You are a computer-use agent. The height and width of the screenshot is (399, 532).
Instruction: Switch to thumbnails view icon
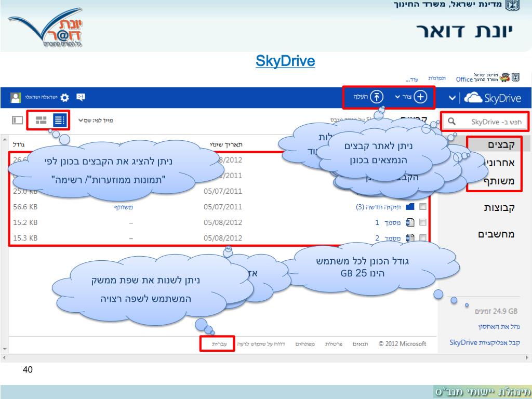(41, 120)
